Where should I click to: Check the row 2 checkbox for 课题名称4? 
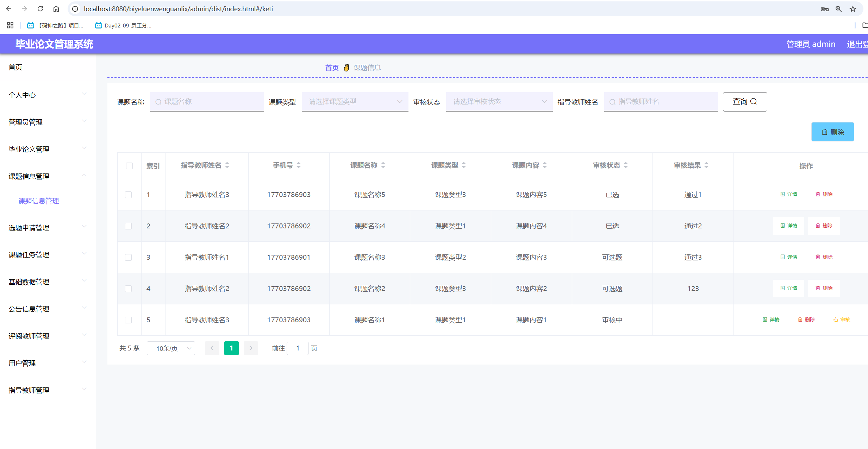(129, 226)
